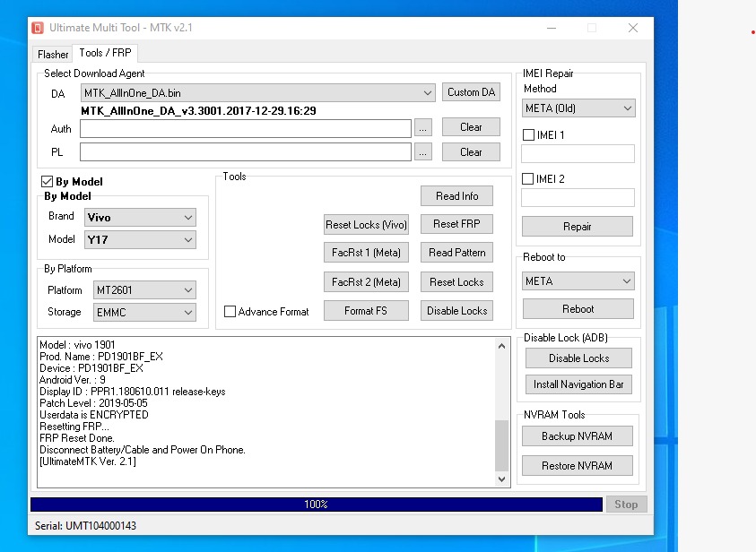The height and width of the screenshot is (552, 756).
Task: Expand the Storage dropdown showing EMMC
Action: tap(144, 312)
